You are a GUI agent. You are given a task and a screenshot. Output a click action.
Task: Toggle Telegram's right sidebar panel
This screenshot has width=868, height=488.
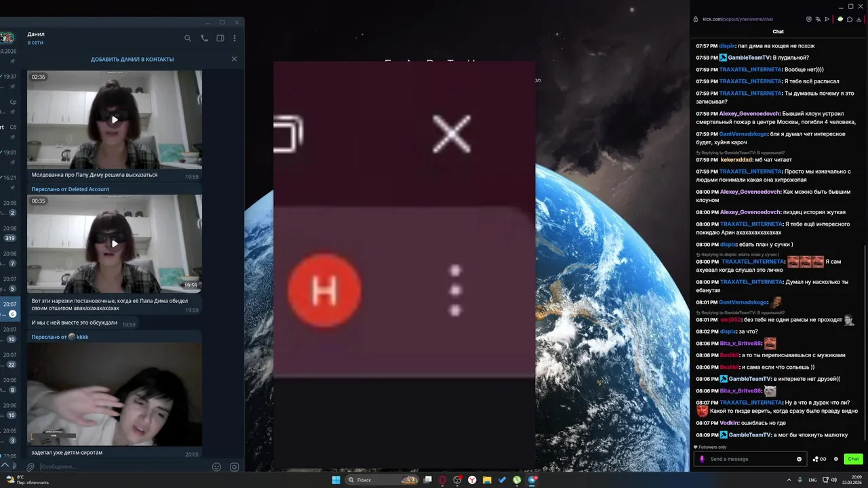(x=220, y=39)
